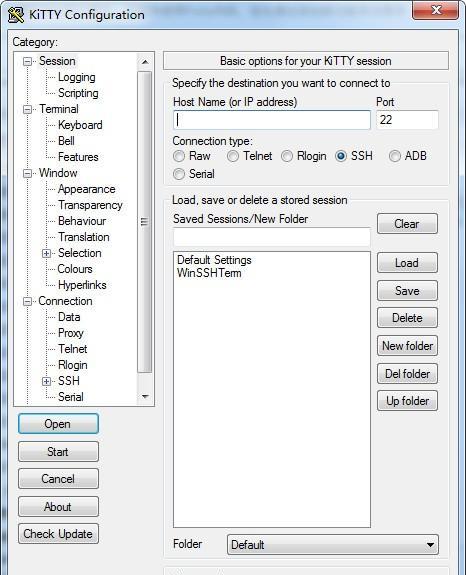The width and height of the screenshot is (466, 575).
Task: Open the Proxy settings
Action: click(71, 333)
